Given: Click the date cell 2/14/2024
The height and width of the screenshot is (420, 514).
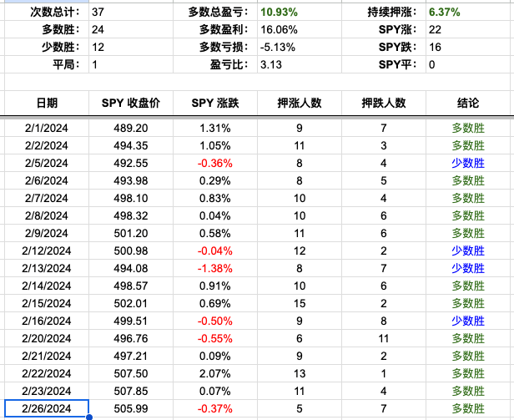Looking at the screenshot, I should pyautogui.click(x=47, y=286).
